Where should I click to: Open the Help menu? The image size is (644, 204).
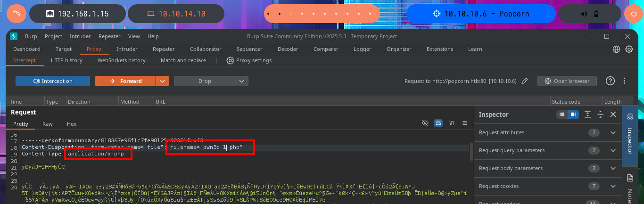coord(153,36)
